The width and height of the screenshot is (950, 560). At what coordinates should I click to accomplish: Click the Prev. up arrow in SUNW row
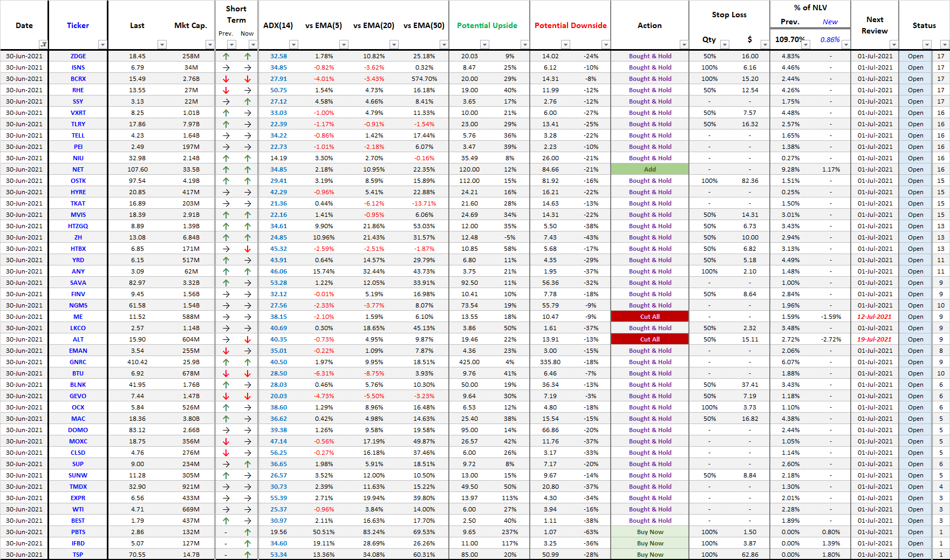pyautogui.click(x=226, y=475)
